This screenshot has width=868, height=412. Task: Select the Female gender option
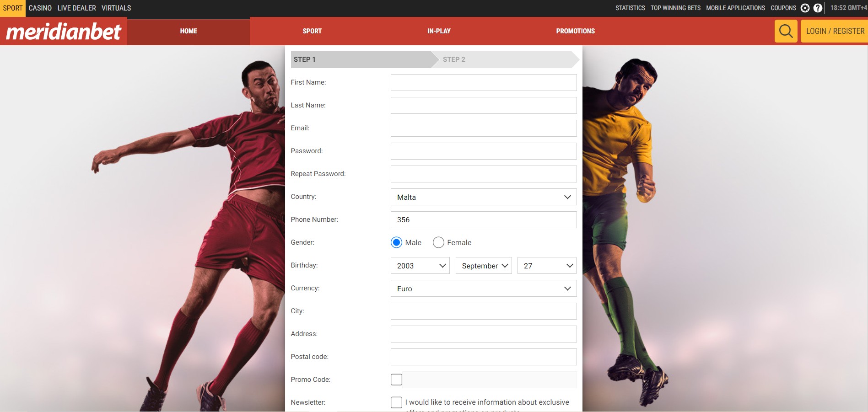coord(438,242)
